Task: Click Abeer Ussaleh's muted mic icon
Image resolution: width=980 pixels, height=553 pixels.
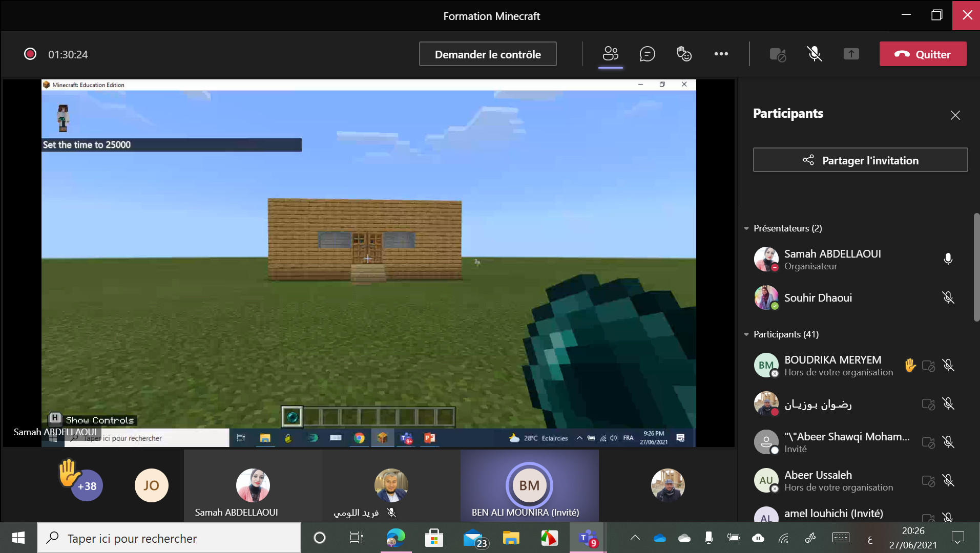Action: pos(948,480)
